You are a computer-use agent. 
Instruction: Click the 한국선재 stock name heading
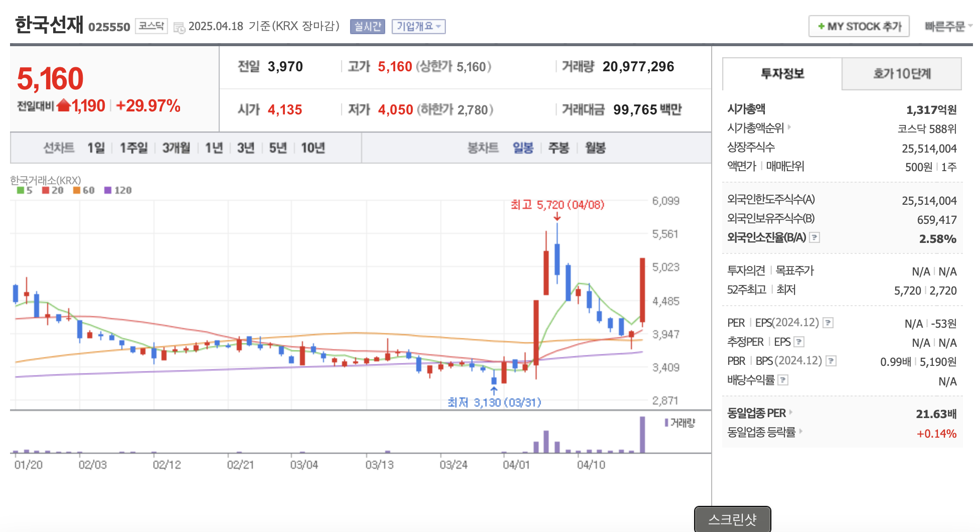(x=49, y=25)
